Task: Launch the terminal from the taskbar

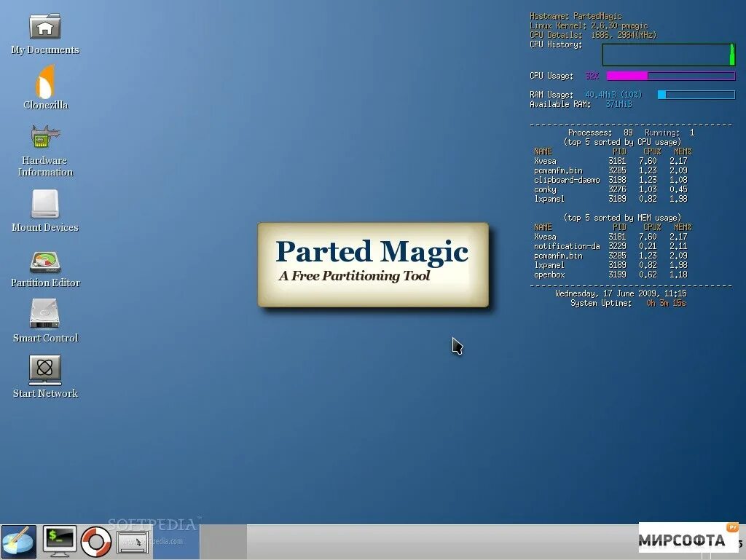Action: pyautogui.click(x=60, y=542)
